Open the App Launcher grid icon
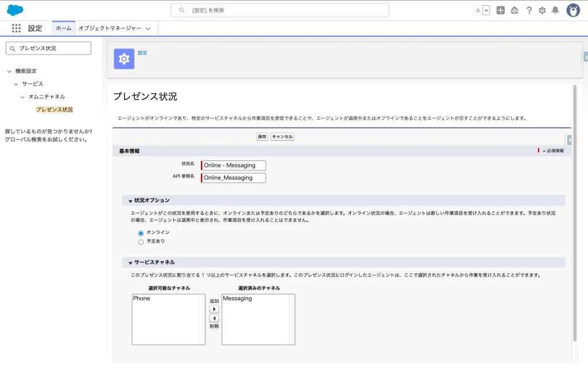 (16, 28)
